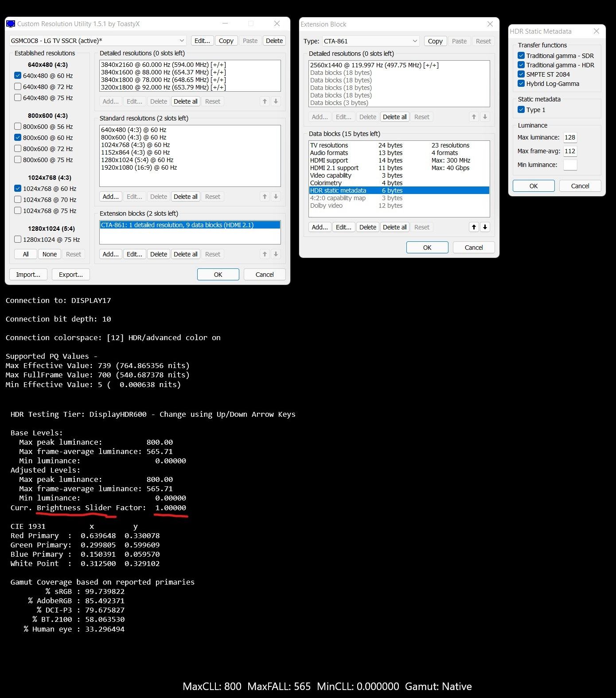Click Edit... under Extension blocks section
This screenshot has width=616, height=698.
pos(134,254)
